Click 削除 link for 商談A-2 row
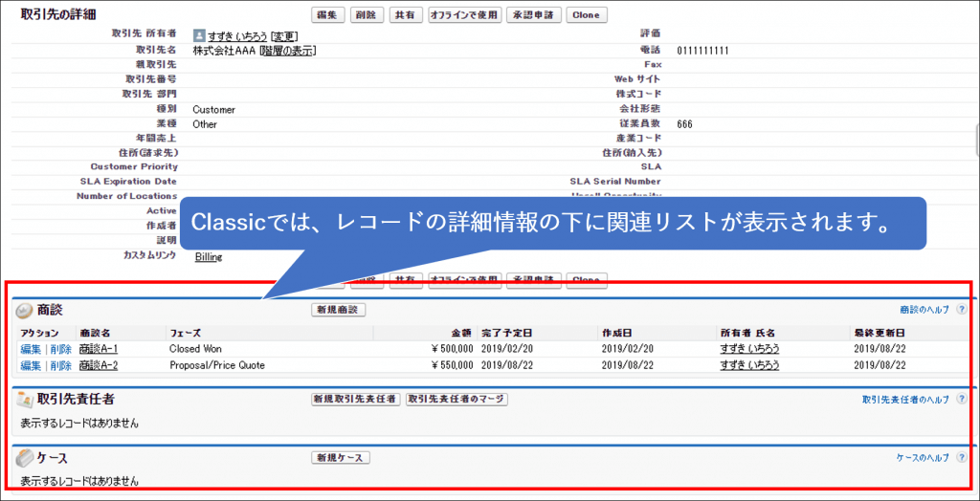 pos(60,365)
